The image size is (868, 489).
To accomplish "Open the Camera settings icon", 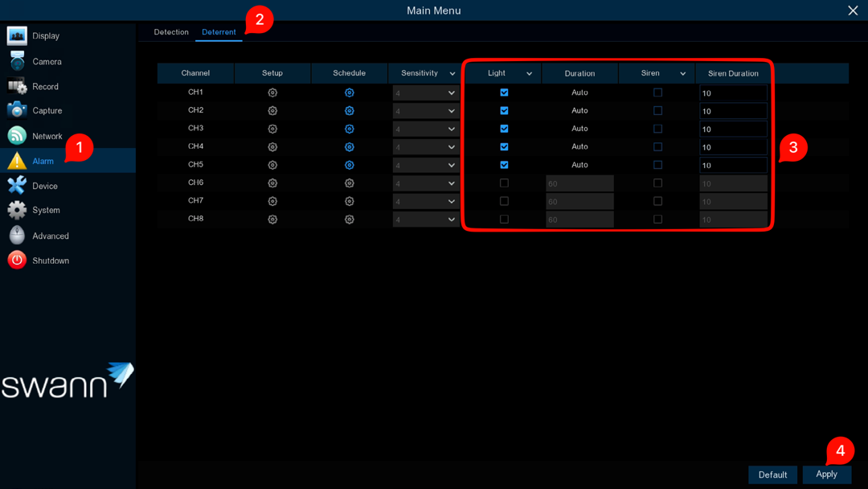I will click(17, 61).
